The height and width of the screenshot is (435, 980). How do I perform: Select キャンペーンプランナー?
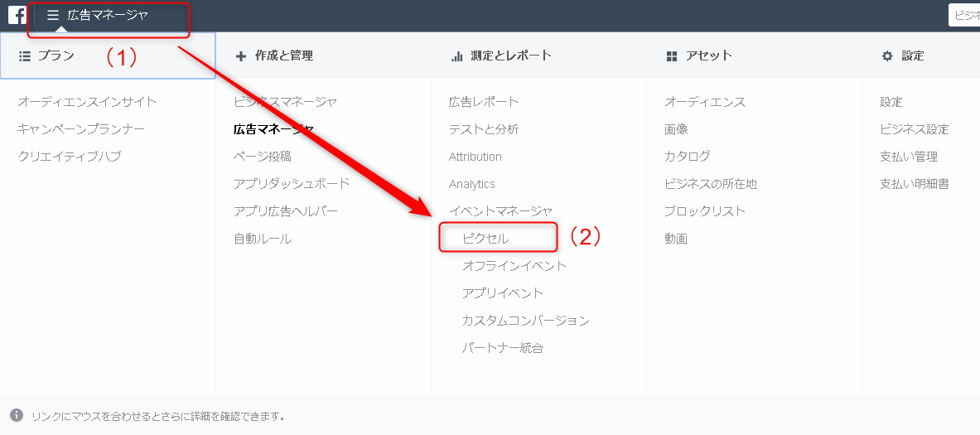coord(81,129)
